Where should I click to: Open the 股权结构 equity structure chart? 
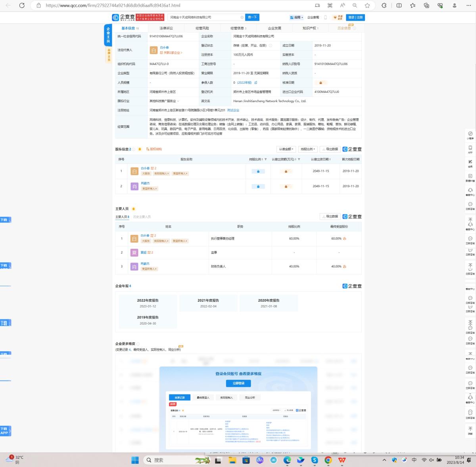point(154,149)
